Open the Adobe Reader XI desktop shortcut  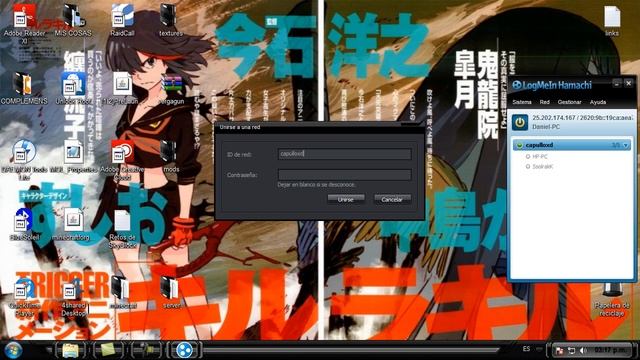coord(24,23)
